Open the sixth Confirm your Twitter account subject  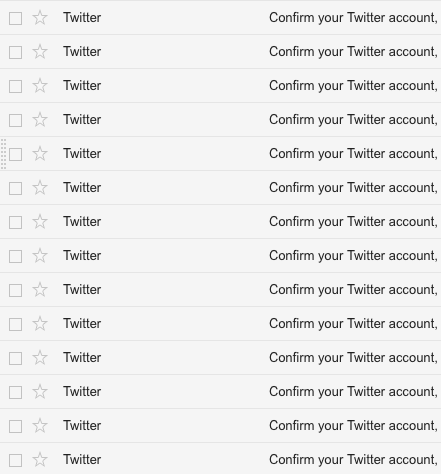(x=353, y=188)
